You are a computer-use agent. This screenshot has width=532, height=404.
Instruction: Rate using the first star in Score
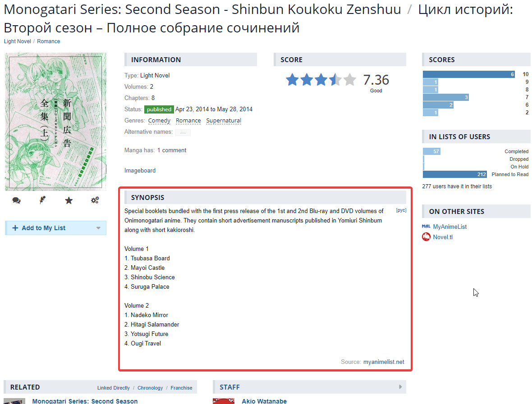[292, 80]
